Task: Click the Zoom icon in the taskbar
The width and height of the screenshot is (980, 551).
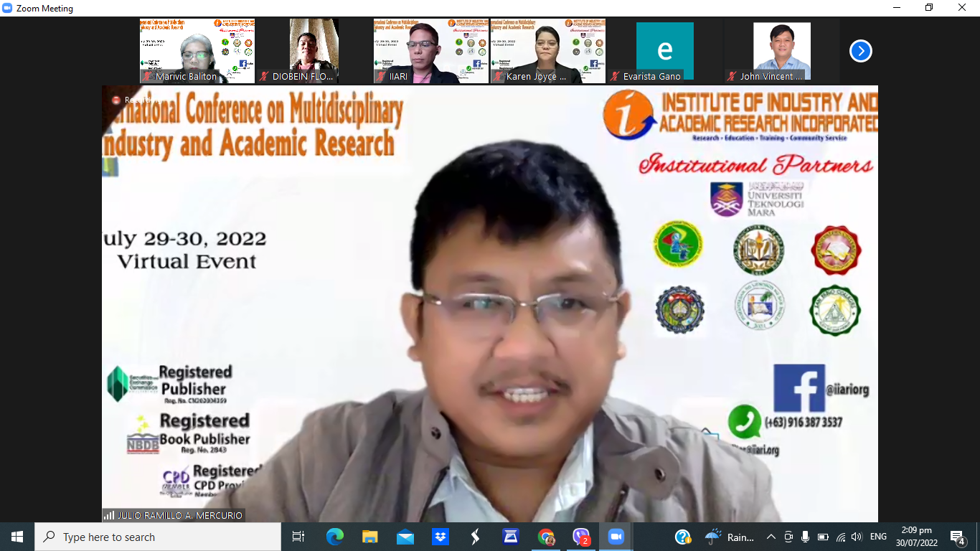Action: (x=616, y=537)
